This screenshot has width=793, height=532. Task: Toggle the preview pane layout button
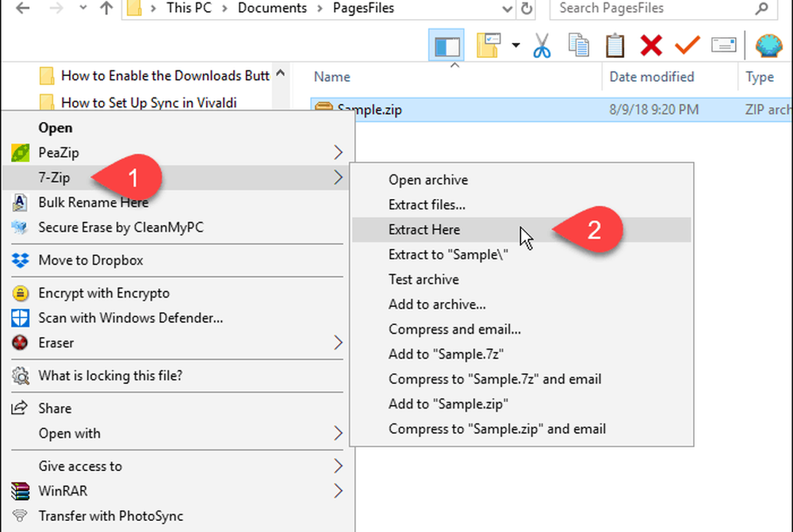point(446,45)
